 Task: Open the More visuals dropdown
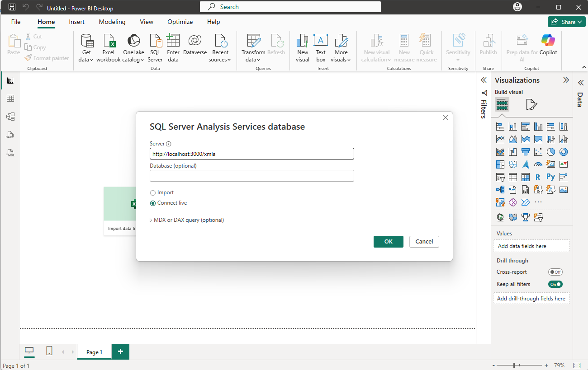point(341,48)
